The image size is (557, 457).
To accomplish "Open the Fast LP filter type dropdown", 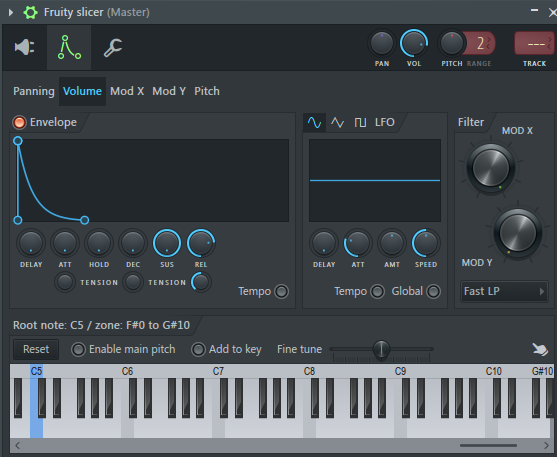I will coord(504,292).
